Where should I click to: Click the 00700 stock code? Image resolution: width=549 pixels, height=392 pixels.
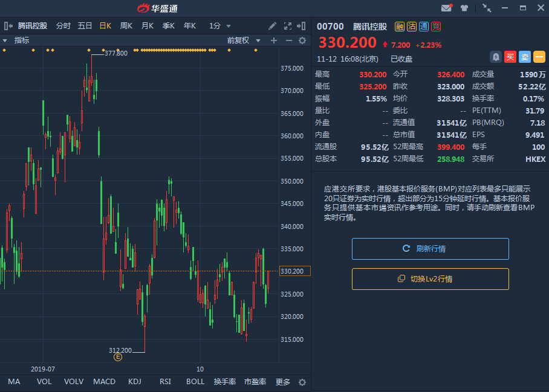tap(330, 27)
